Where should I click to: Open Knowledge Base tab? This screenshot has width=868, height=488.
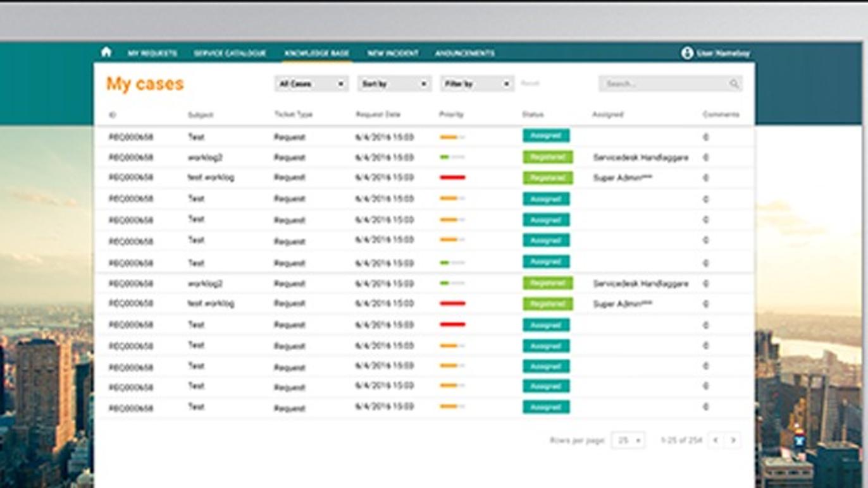click(317, 54)
